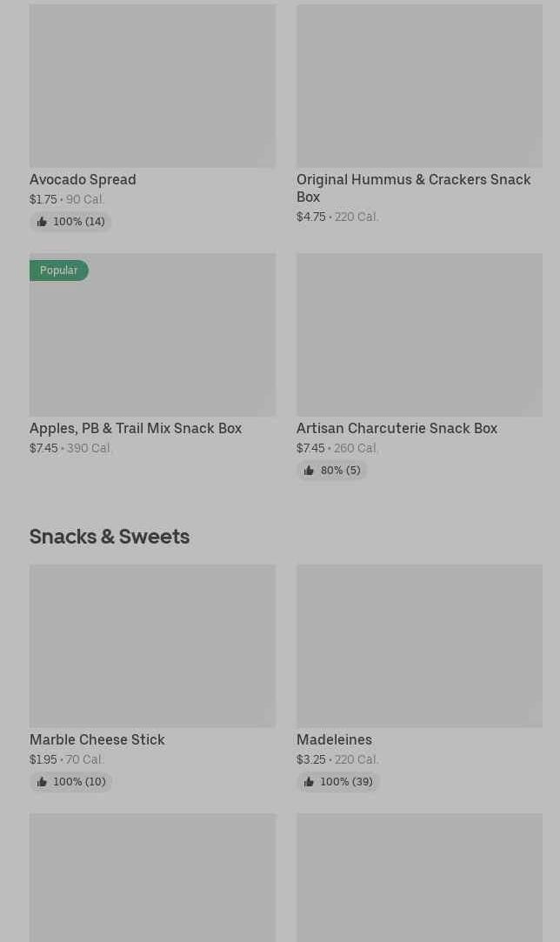Open the Madeleines item image

419,645
